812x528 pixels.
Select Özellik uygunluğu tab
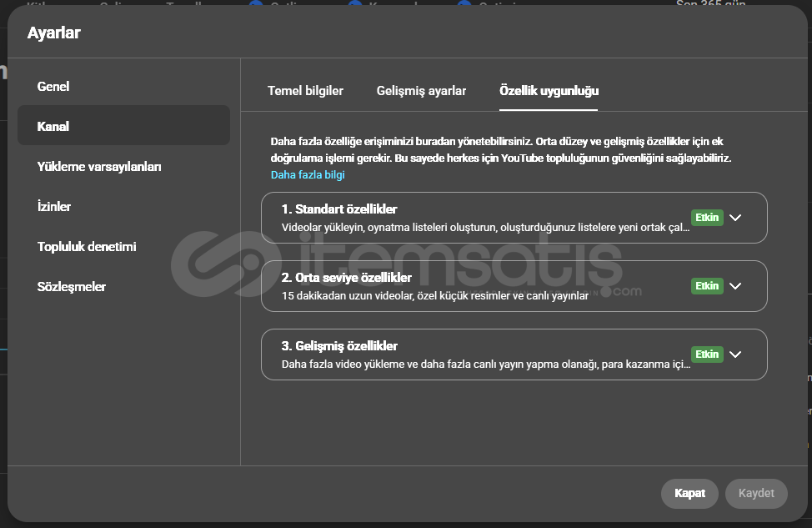[549, 91]
